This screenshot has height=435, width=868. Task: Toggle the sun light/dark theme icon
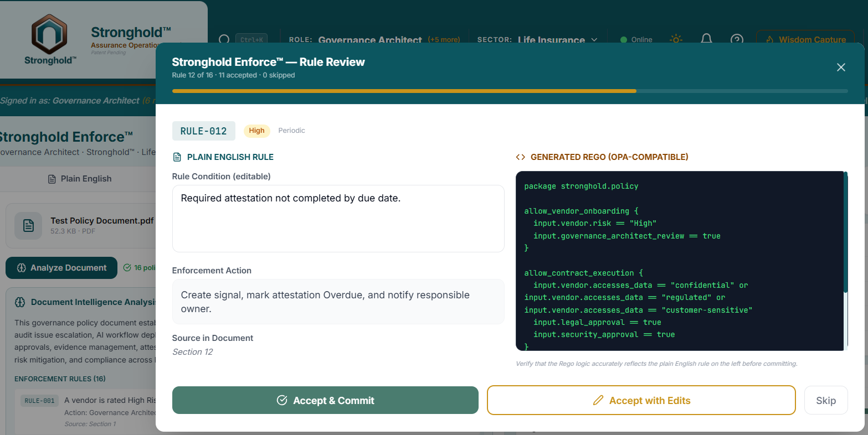click(675, 40)
